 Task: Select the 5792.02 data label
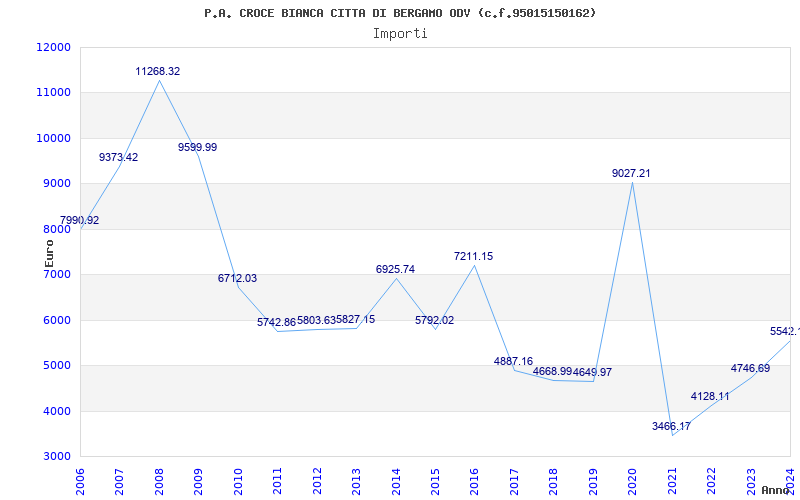434,320
